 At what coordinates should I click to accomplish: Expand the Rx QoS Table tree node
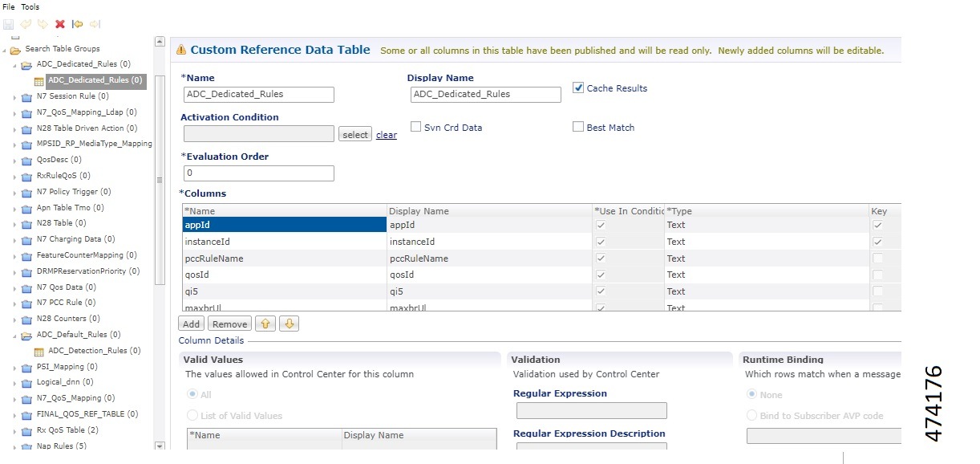pyautogui.click(x=14, y=431)
